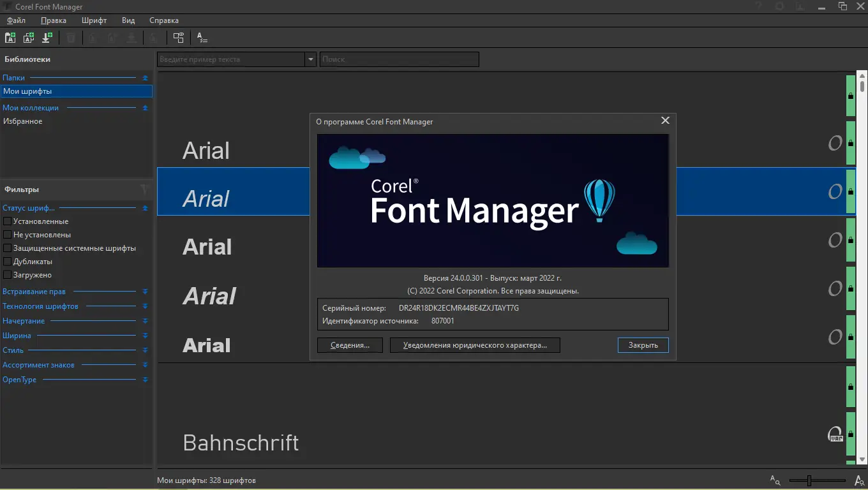868x490 pixels.
Task: Click serial number DR24R18DK2ECMR44BE4ZXJTAYT7G
Action: click(459, 308)
